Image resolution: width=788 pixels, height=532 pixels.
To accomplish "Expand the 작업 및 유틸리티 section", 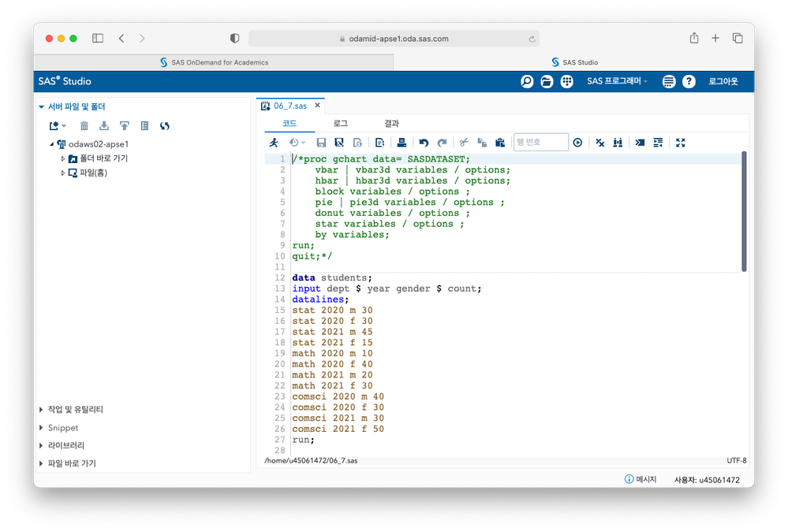I will click(76, 410).
